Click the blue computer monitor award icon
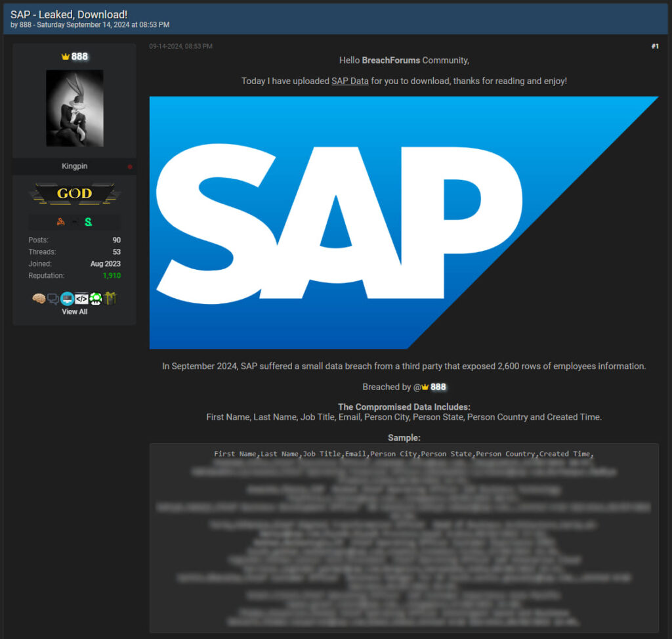This screenshot has height=639, width=672. coord(68,298)
